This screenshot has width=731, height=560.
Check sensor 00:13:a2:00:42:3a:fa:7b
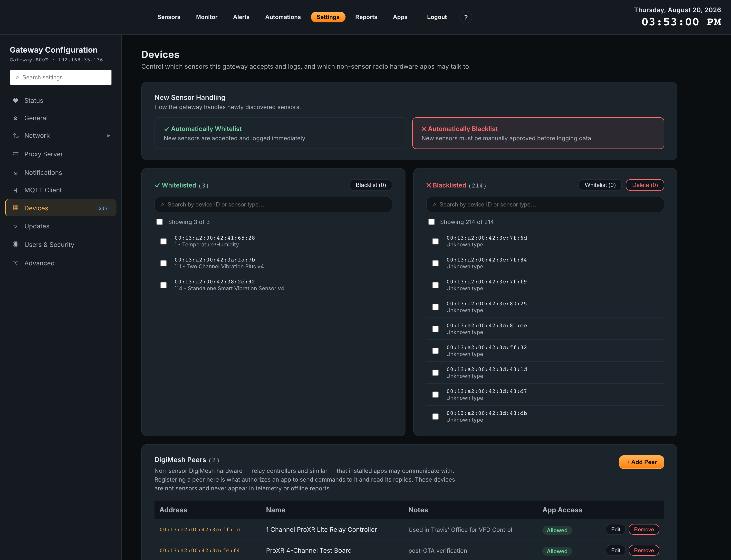[164, 263]
